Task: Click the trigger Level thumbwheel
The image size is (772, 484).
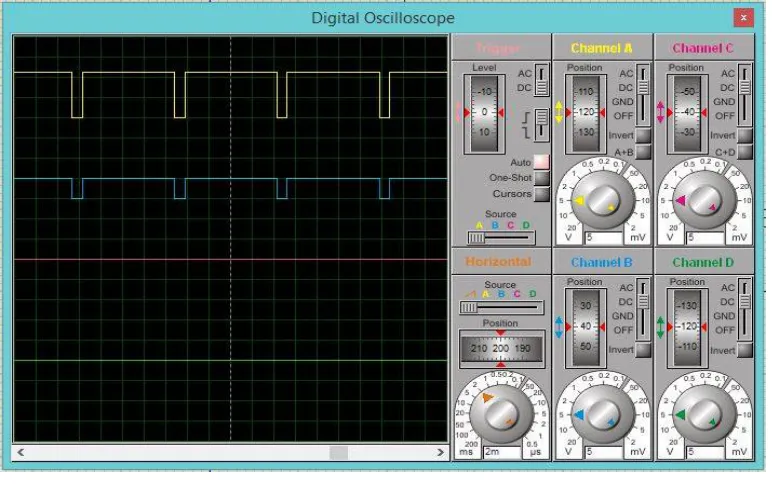Action: coord(484,113)
